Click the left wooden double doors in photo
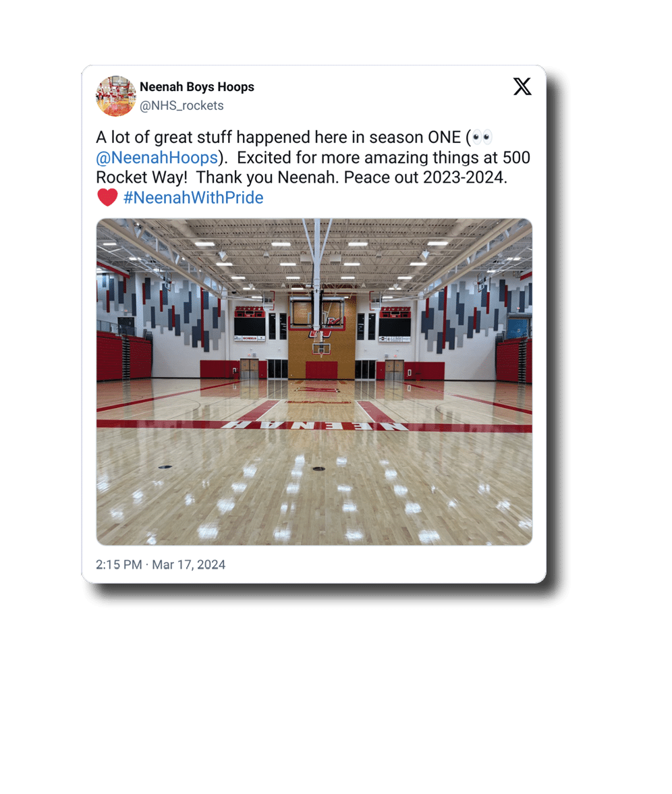 pyautogui.click(x=249, y=369)
